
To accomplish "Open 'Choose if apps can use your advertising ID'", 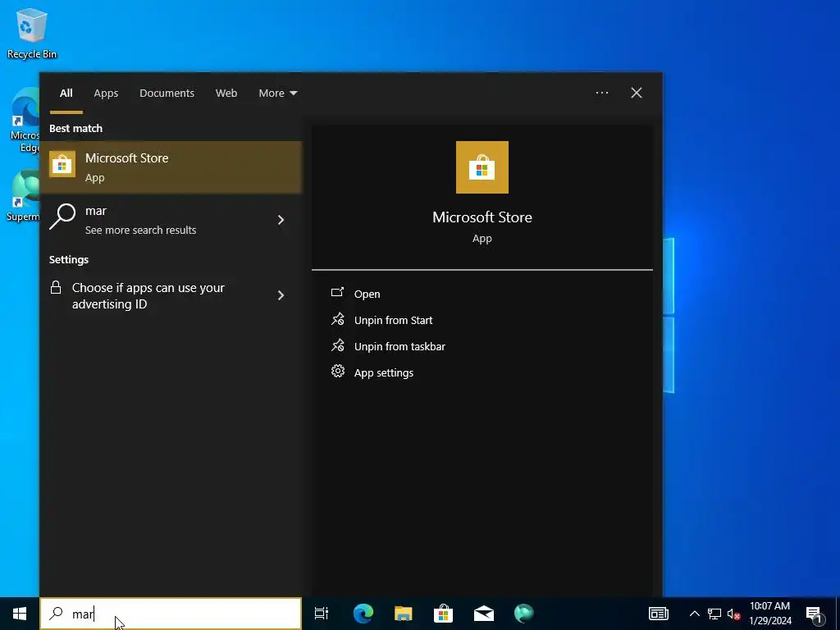I will (171, 295).
